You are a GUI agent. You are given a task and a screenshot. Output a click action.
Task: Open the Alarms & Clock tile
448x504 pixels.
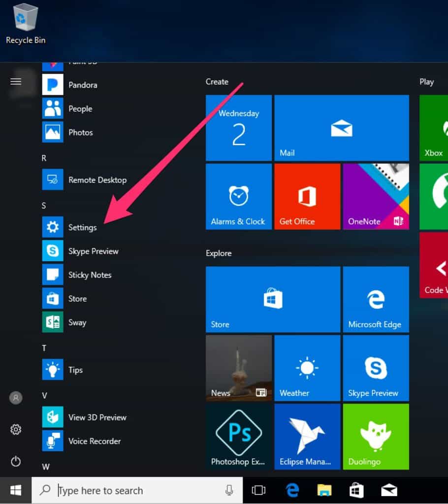pos(239,196)
